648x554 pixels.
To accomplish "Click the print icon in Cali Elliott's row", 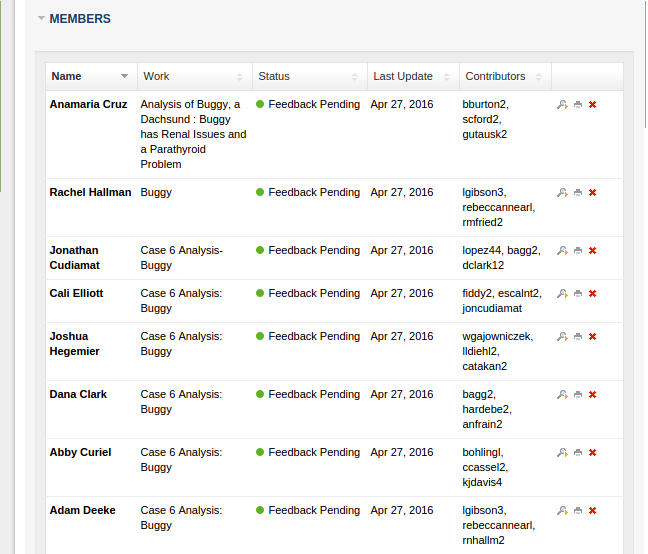I will (578, 294).
